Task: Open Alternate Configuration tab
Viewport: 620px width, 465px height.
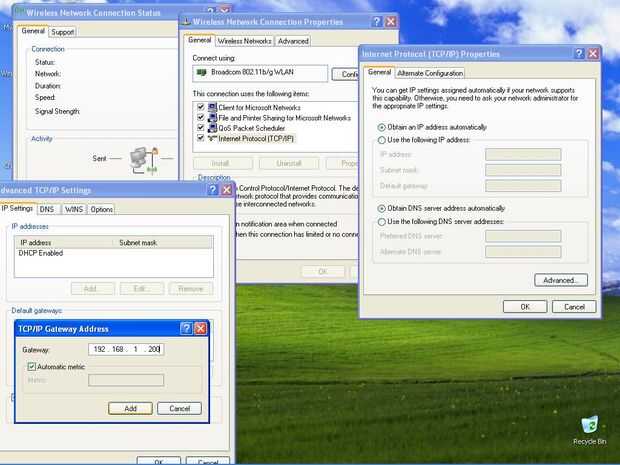Action: point(430,73)
